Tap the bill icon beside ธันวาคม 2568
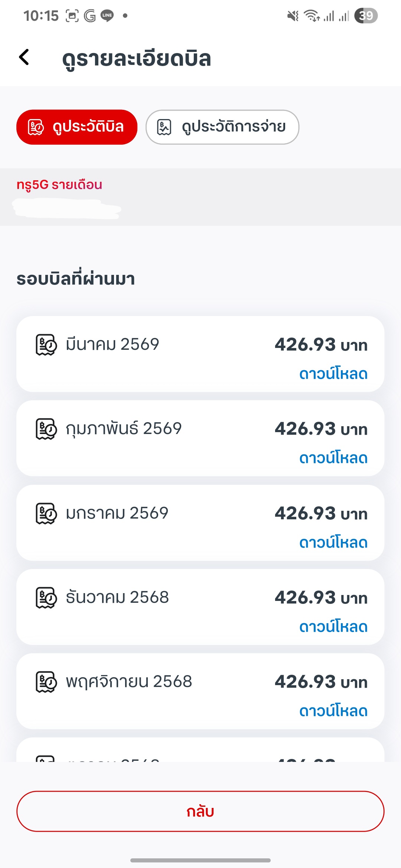Screen dimensions: 401x868 pos(46,598)
